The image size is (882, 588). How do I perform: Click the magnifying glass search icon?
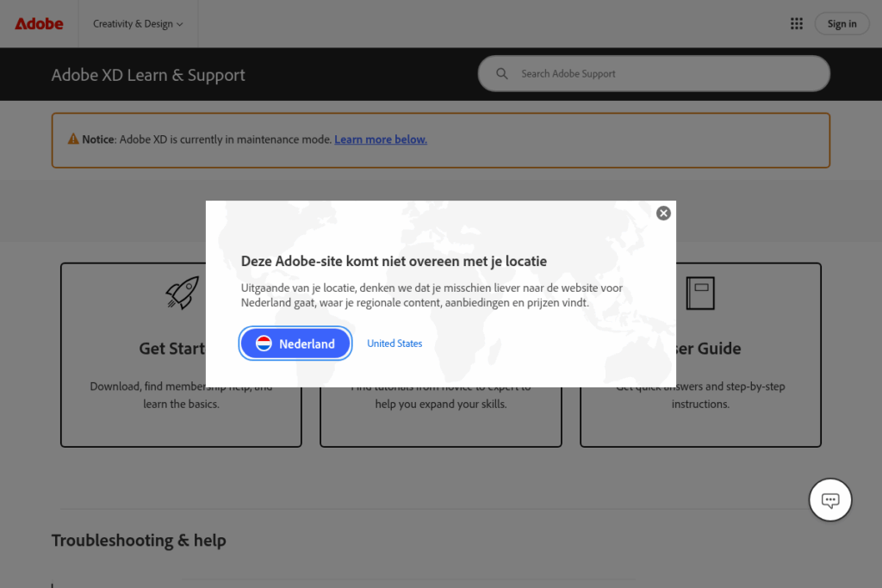[502, 74]
